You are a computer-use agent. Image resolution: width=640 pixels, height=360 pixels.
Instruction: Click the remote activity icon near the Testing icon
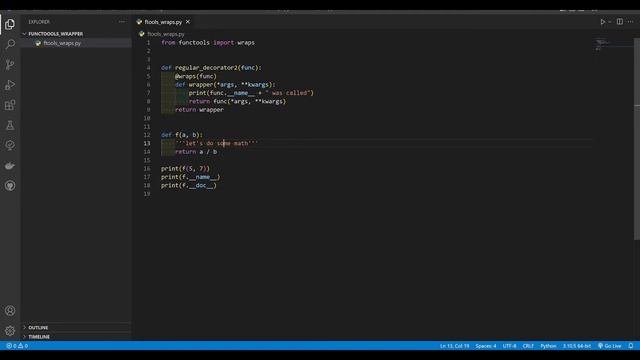10,145
